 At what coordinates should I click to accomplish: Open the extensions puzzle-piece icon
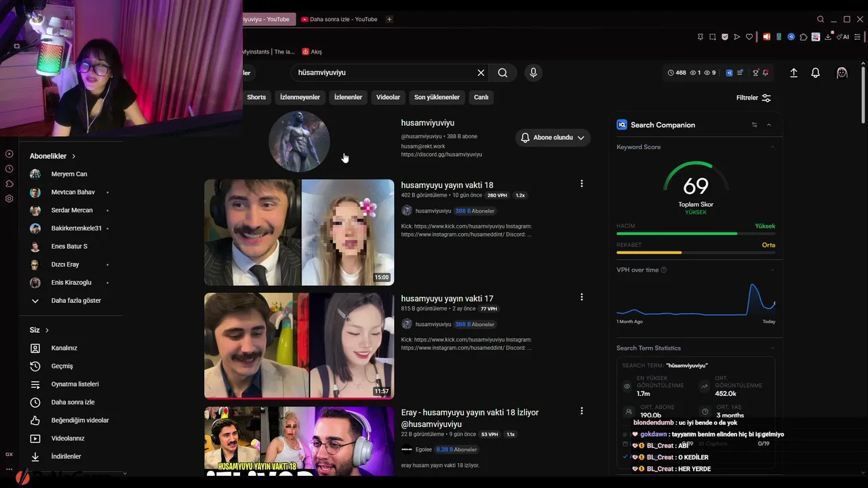pos(804,37)
